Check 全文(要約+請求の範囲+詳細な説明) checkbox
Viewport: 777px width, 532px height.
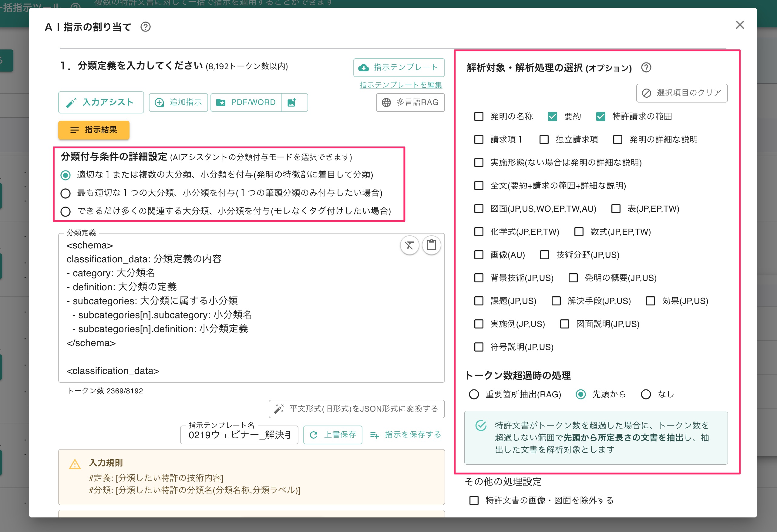[x=479, y=186]
